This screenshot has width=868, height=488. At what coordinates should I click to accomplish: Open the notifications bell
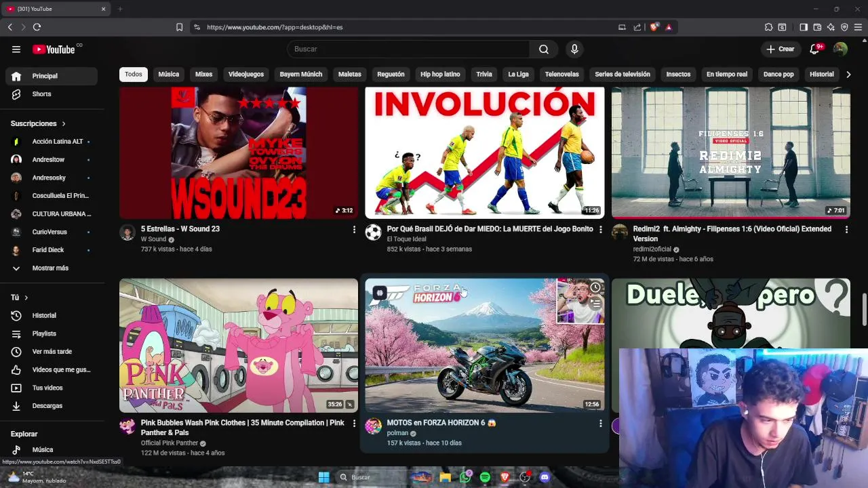[x=815, y=49]
